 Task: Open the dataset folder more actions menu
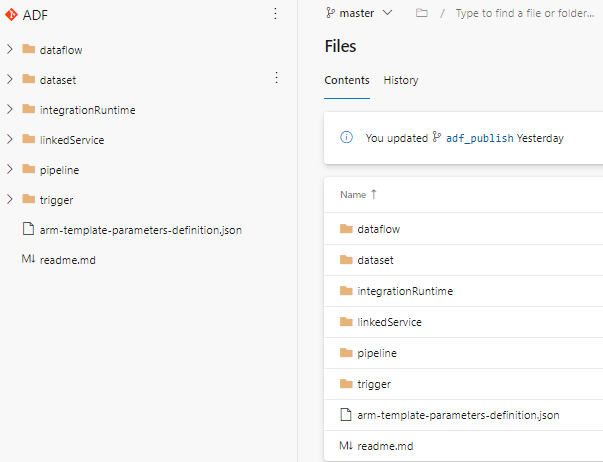276,78
